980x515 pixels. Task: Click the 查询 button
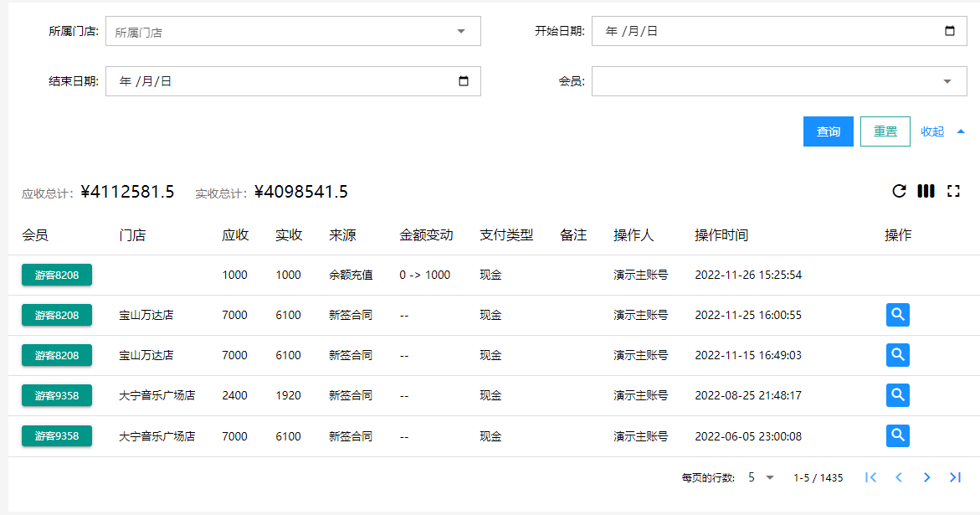point(828,131)
